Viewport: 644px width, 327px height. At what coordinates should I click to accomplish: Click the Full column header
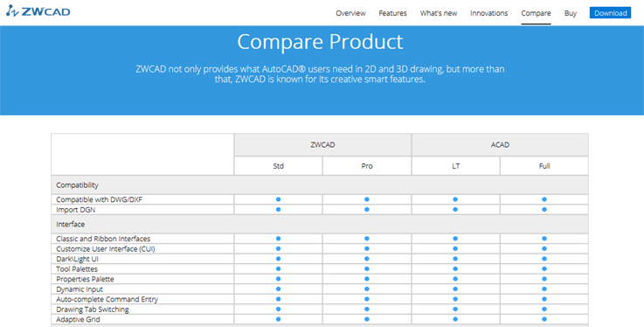coord(544,166)
